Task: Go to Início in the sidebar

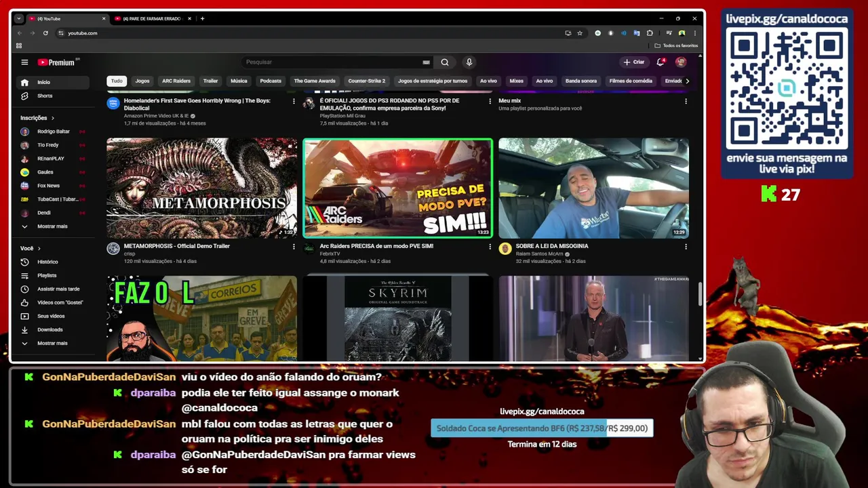Action: [x=54, y=82]
